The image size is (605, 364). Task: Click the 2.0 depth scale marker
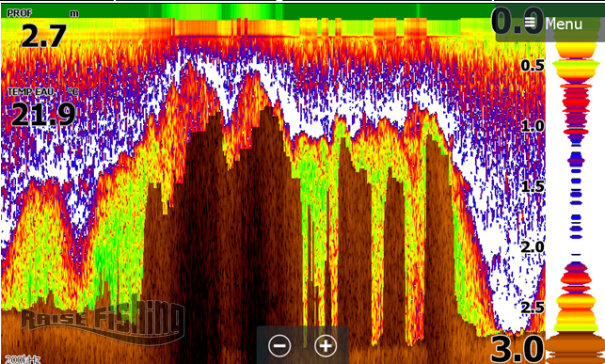pyautogui.click(x=533, y=247)
